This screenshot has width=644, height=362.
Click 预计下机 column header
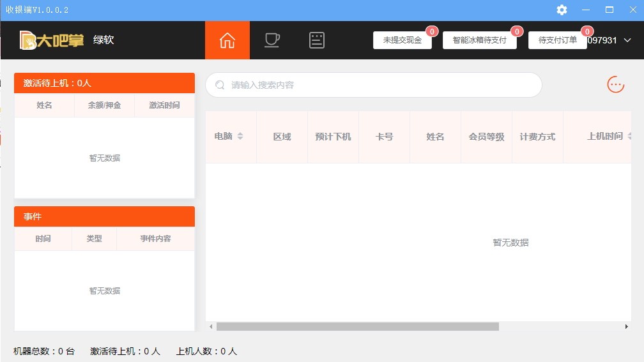(x=333, y=137)
